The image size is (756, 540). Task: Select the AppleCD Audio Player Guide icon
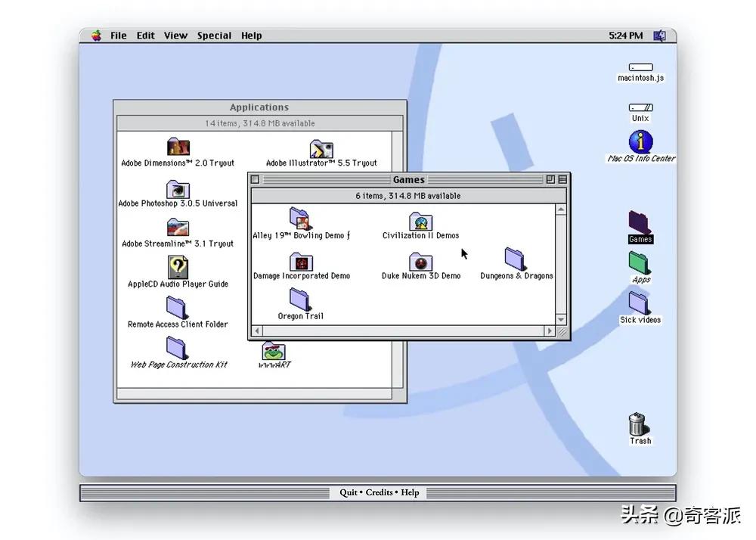[178, 267]
